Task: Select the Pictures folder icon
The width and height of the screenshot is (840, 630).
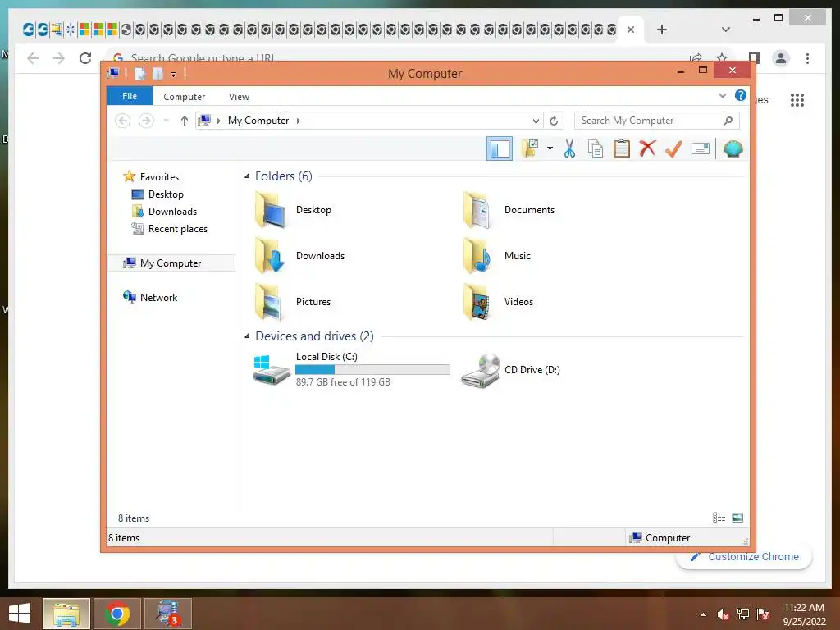Action: [x=269, y=302]
